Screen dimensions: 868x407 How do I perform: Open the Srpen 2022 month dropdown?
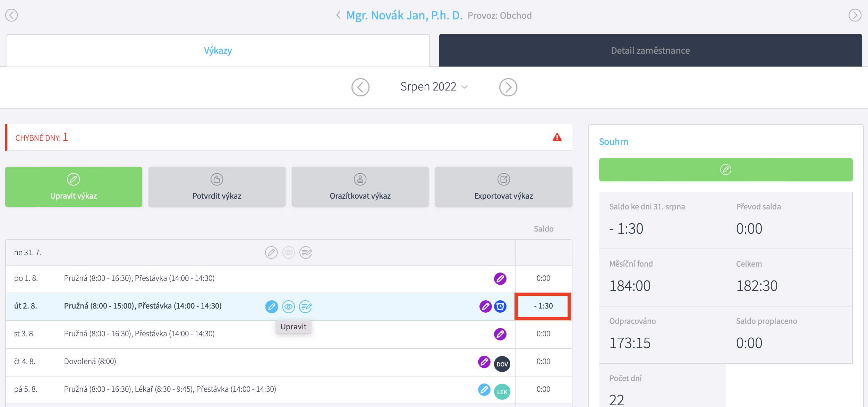[x=434, y=87]
